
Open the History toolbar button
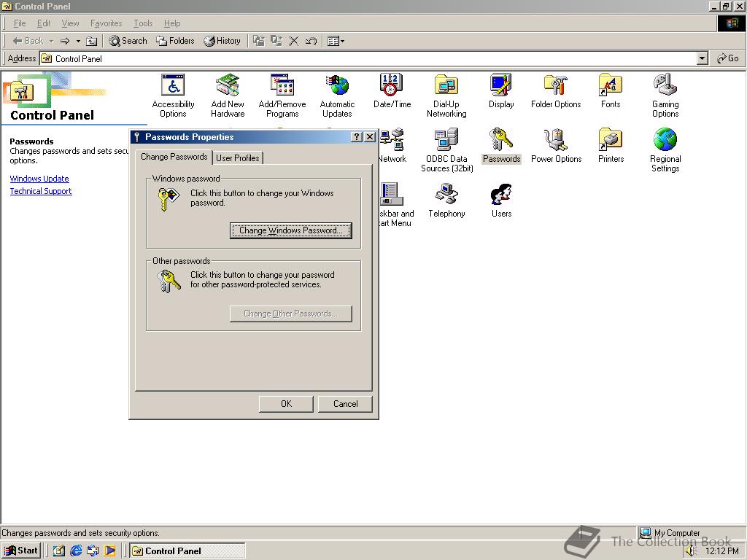tap(222, 41)
